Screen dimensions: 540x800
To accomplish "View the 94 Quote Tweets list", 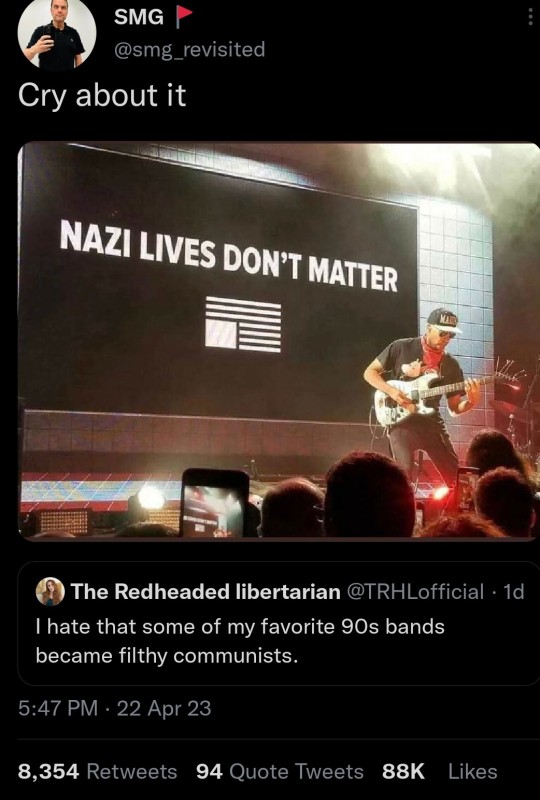I will [x=280, y=771].
